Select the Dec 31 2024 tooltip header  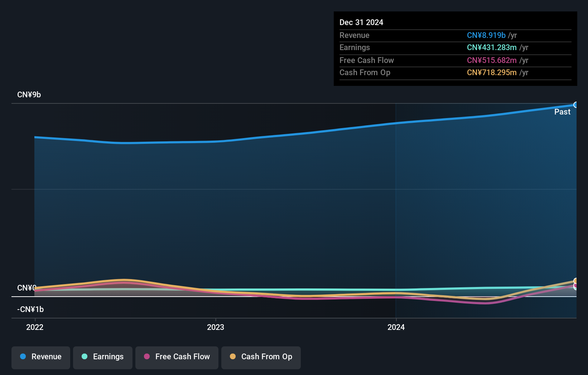pos(361,22)
